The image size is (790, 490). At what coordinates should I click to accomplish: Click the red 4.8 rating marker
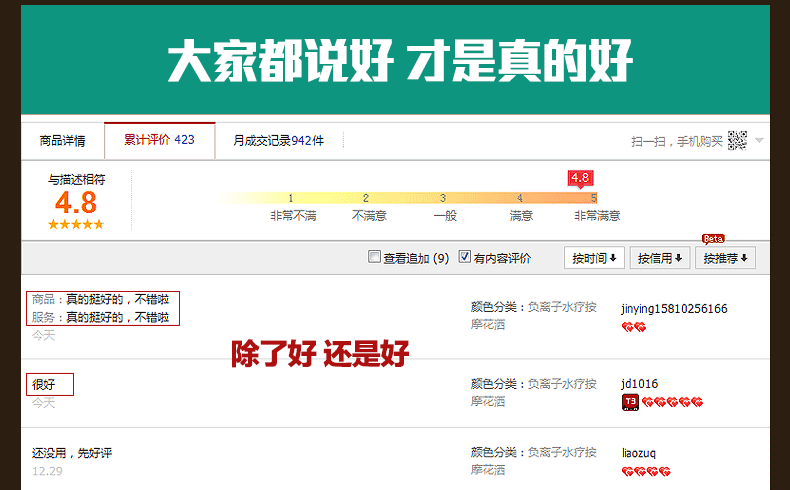pyautogui.click(x=580, y=178)
